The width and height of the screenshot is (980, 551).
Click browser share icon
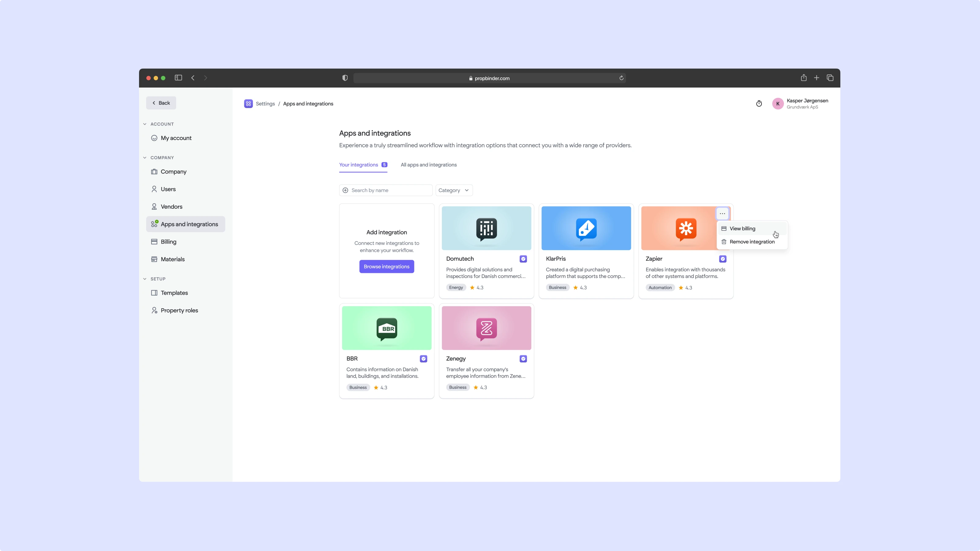(804, 78)
